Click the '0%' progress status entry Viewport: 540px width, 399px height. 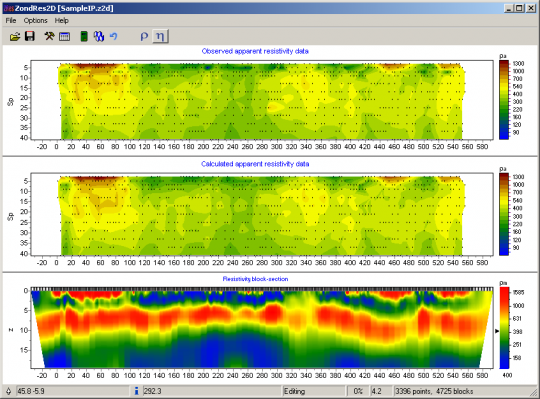[x=357, y=391]
